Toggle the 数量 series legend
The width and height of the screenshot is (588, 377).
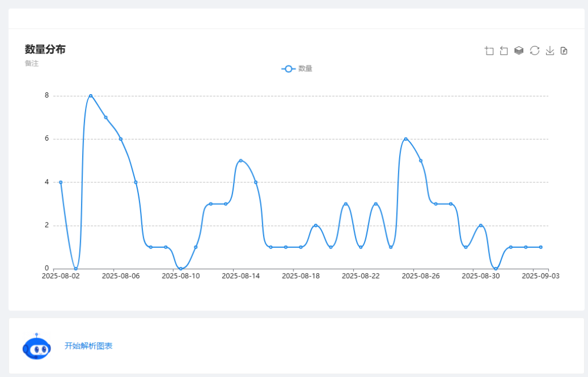click(x=297, y=69)
